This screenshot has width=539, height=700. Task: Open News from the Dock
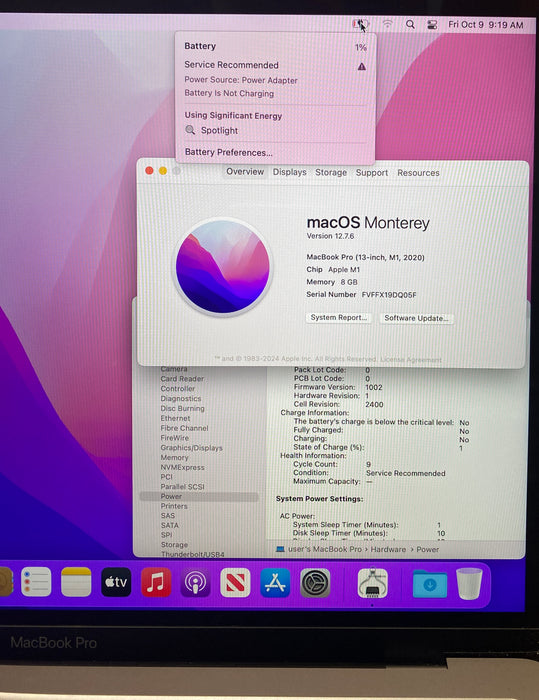point(235,583)
